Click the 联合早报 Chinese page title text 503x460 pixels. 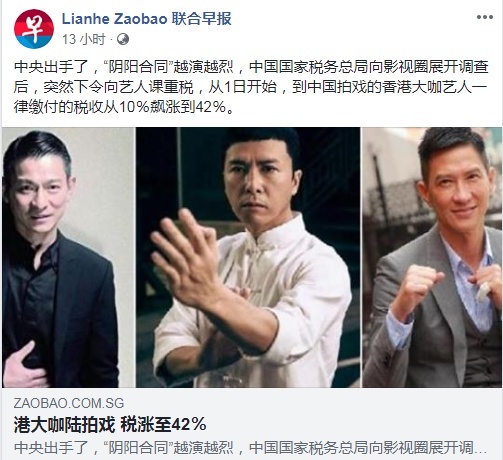click(x=202, y=19)
